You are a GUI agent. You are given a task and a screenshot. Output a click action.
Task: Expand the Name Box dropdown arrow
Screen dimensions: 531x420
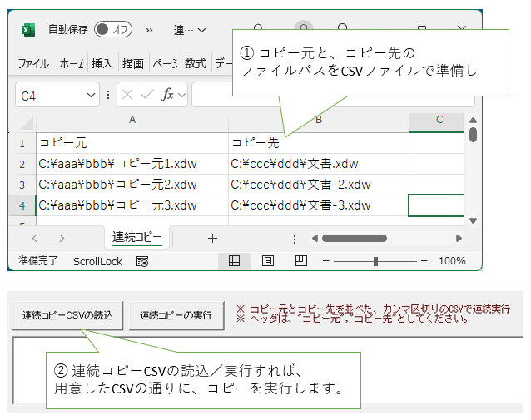click(91, 96)
